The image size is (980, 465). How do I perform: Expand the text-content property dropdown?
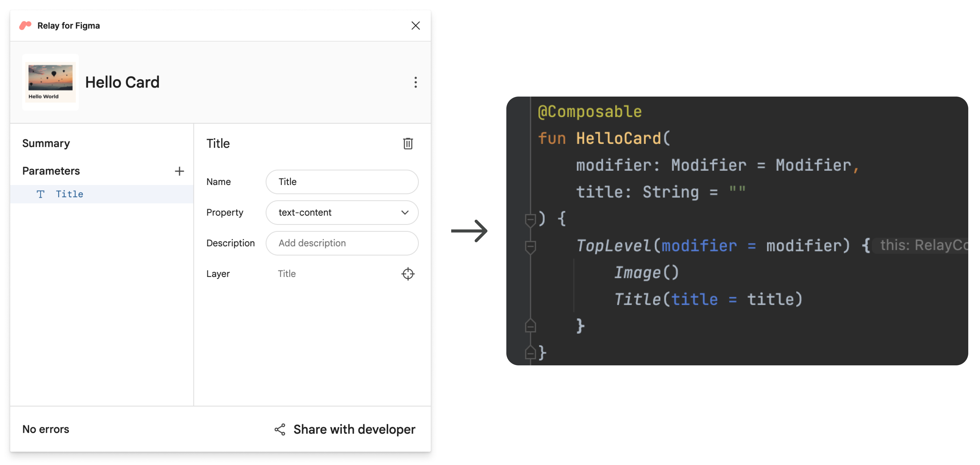(x=405, y=212)
